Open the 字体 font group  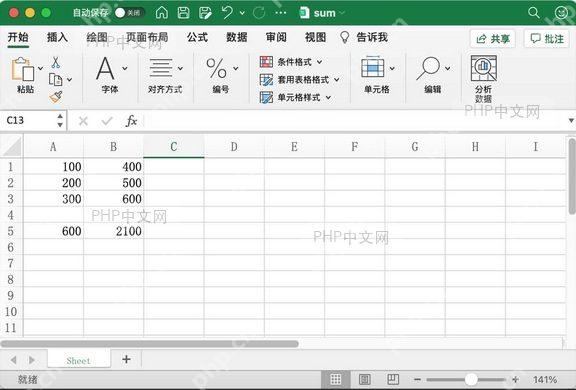point(110,75)
